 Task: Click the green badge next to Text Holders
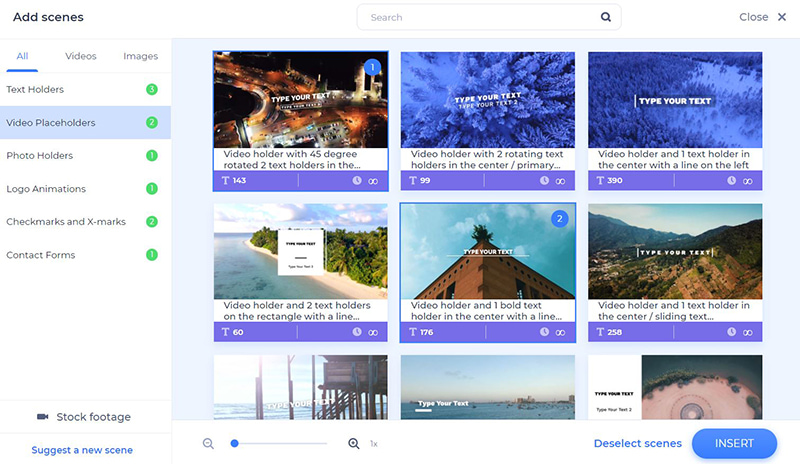pos(152,89)
